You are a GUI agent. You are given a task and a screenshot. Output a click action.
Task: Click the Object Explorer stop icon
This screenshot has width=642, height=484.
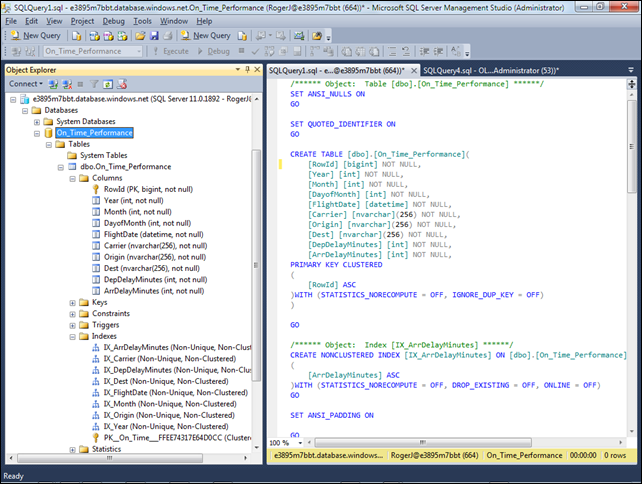81,84
